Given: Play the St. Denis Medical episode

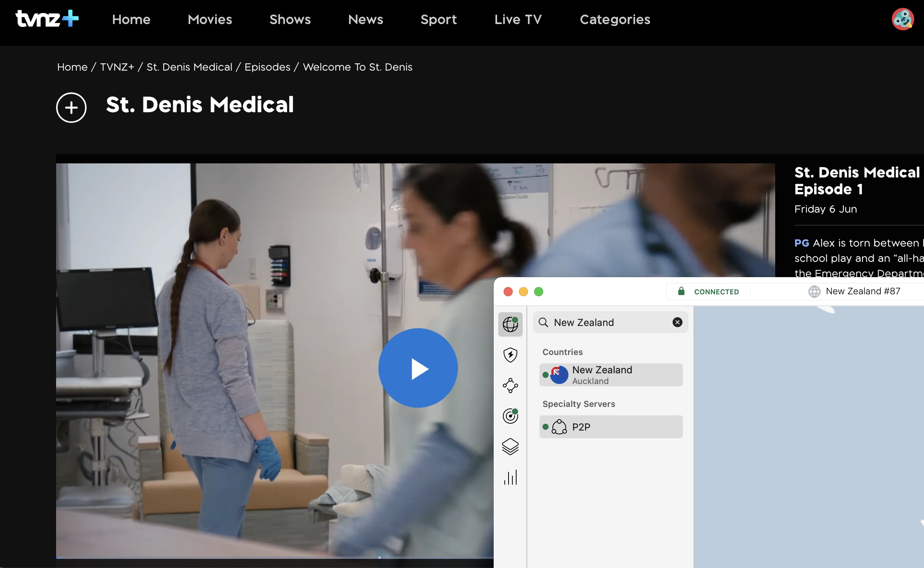Looking at the screenshot, I should [418, 368].
